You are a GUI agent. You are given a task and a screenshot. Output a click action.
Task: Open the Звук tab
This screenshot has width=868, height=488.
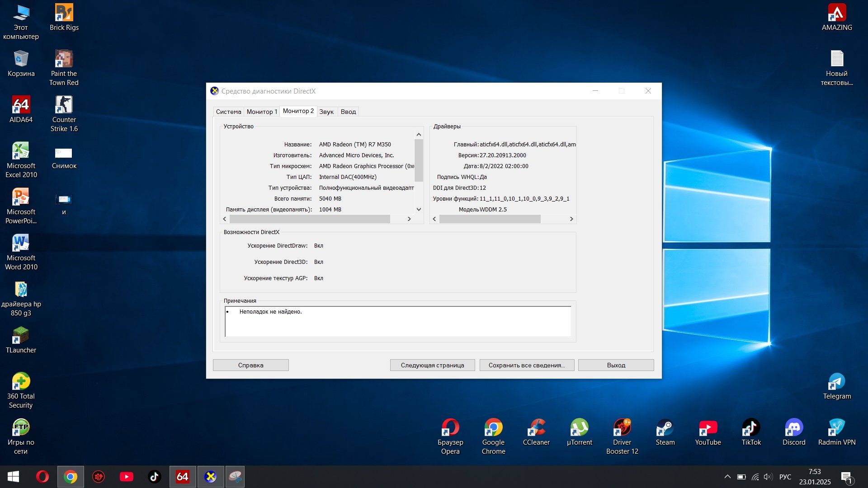point(326,112)
